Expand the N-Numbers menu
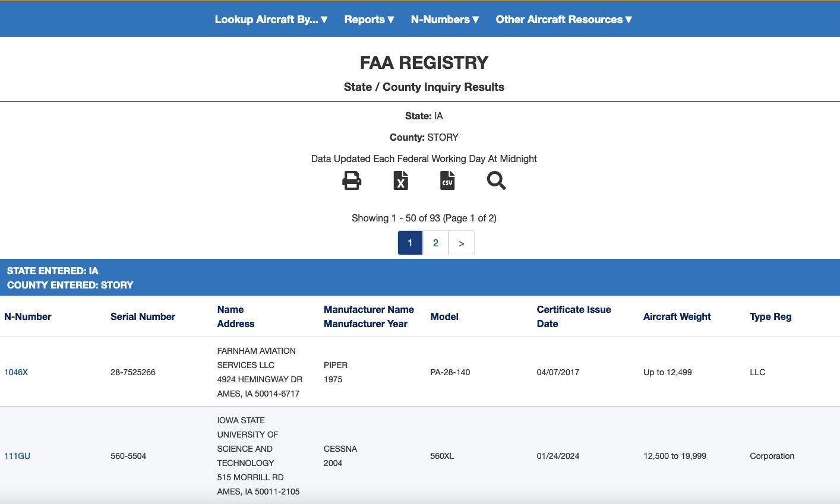The height and width of the screenshot is (504, 840). tap(444, 20)
